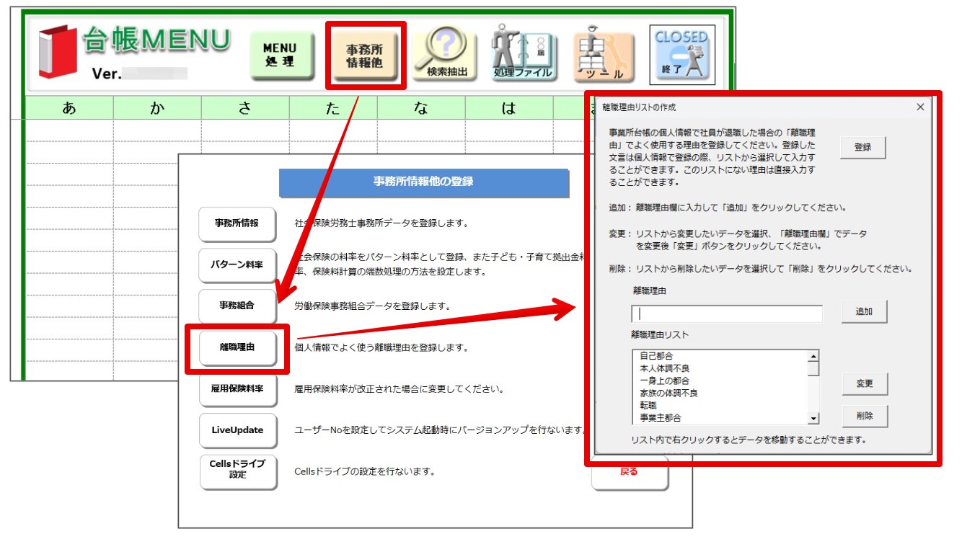This screenshot has height=547, width=980.
Task: Click the 事務所情報 button
Action: pos(237,223)
